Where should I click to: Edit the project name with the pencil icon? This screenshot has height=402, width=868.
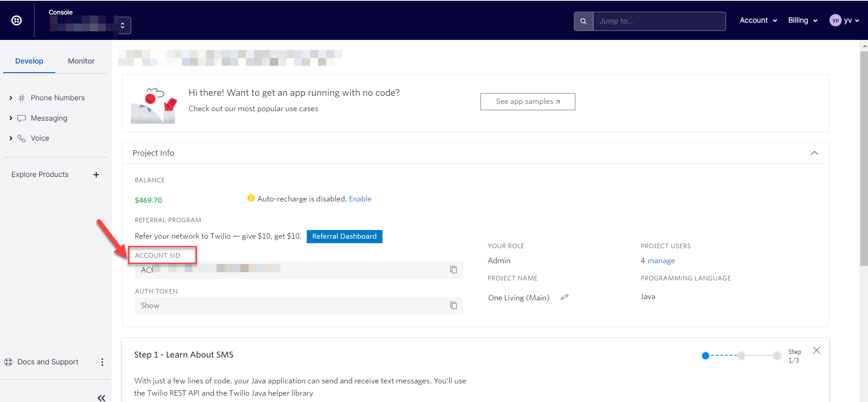(x=564, y=297)
